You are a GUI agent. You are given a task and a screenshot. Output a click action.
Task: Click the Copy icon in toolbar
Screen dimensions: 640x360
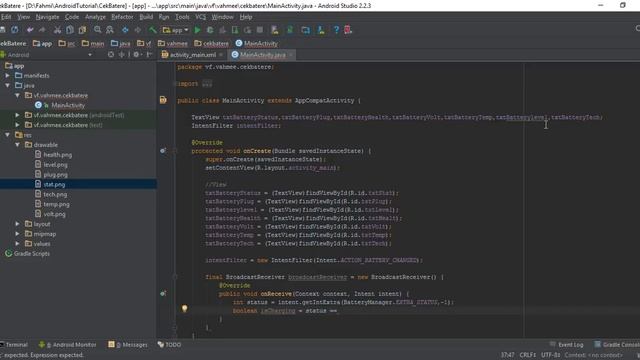[70, 30]
